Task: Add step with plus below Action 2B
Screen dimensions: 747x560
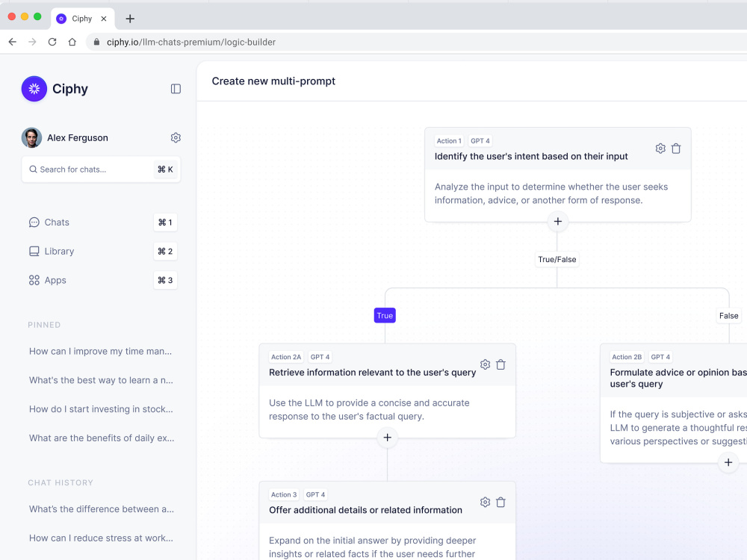Action: (728, 462)
